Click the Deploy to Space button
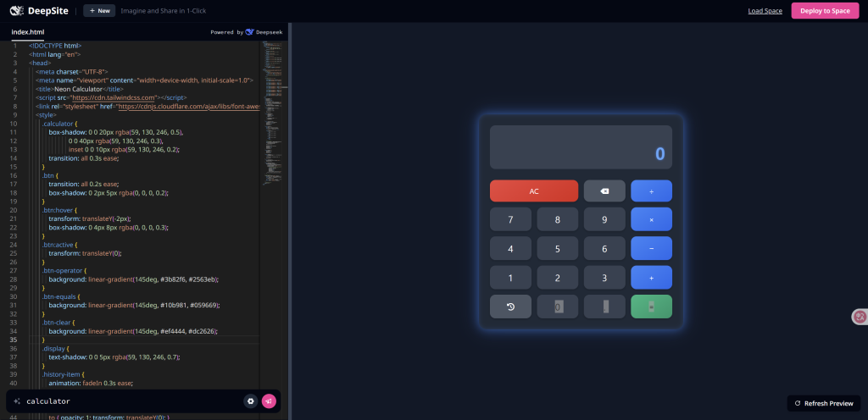Image resolution: width=868 pixels, height=420 pixels. click(825, 10)
